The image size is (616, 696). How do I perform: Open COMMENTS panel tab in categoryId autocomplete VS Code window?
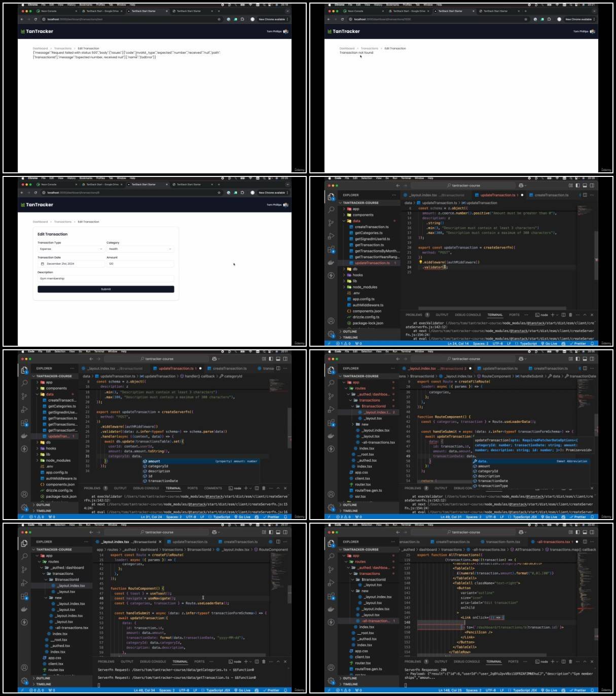(213, 488)
